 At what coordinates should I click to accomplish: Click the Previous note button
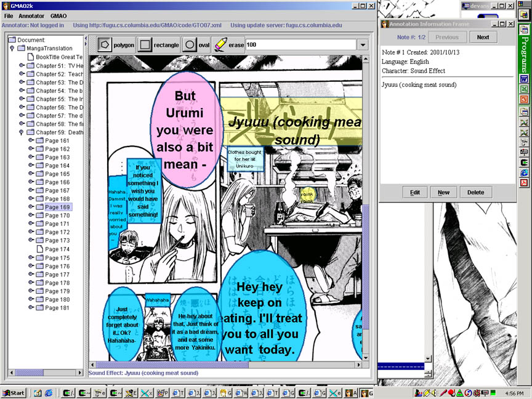tap(447, 38)
